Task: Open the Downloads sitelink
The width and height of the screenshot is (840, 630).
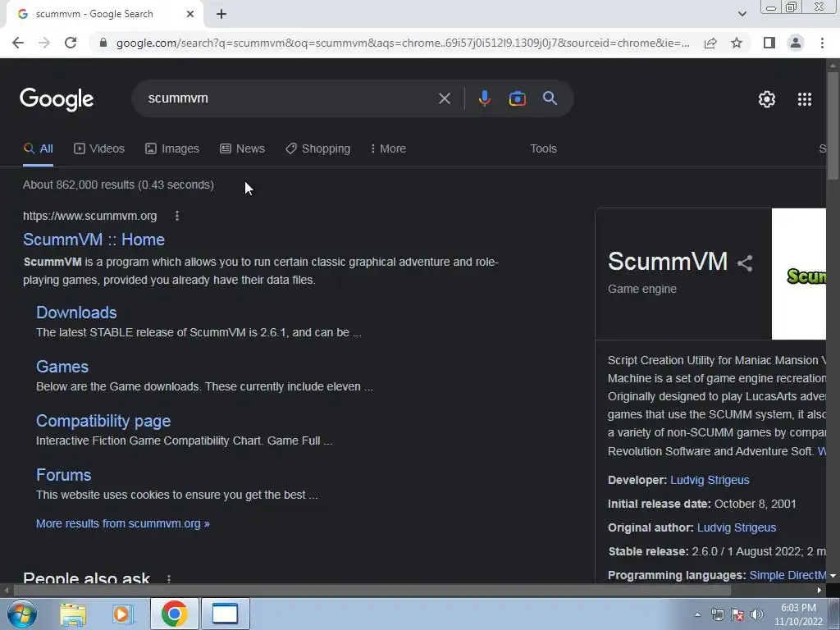Action: 76,313
